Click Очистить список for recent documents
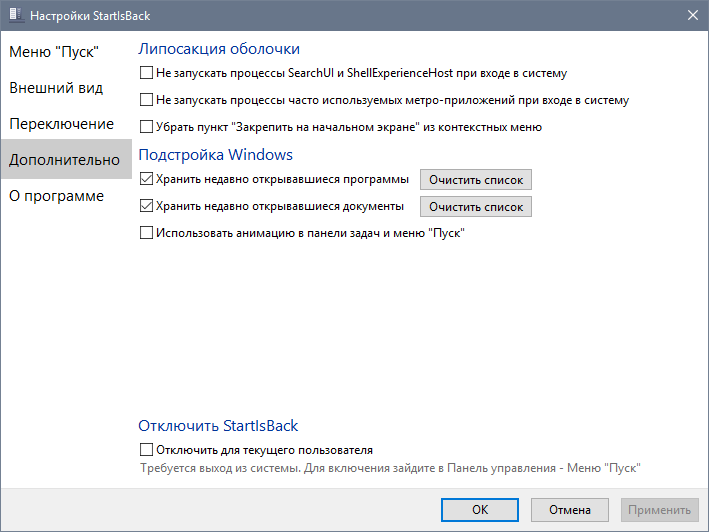 coord(476,207)
